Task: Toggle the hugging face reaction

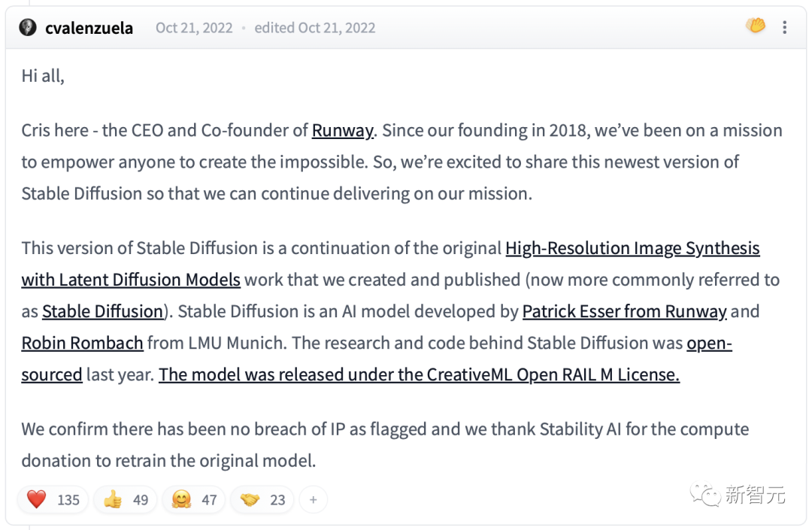Action: click(193, 499)
